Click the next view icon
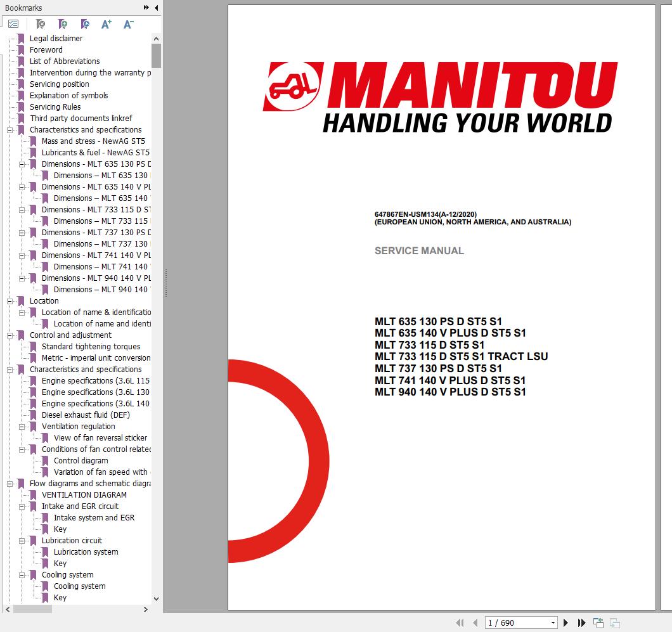The image size is (672, 632). tap(615, 622)
